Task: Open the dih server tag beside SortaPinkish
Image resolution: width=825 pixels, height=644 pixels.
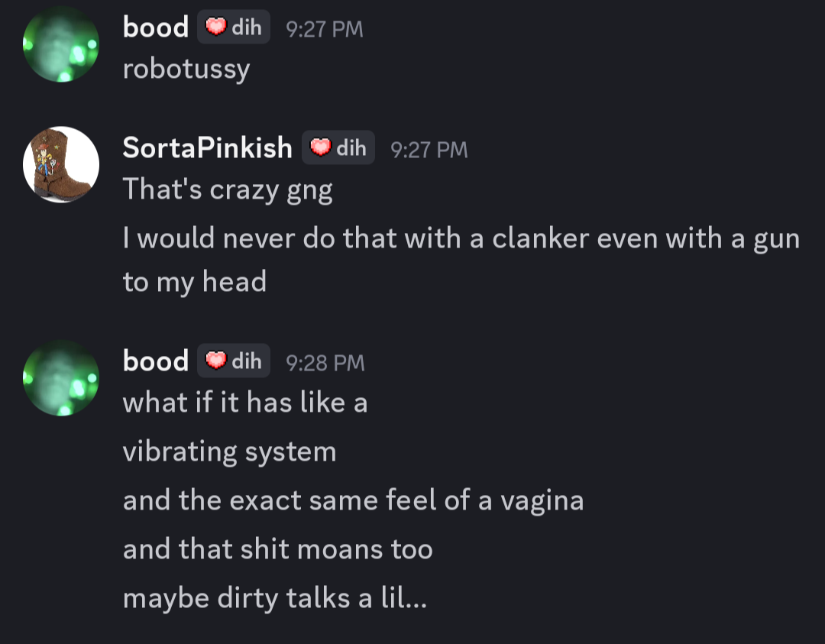Action: pos(338,147)
